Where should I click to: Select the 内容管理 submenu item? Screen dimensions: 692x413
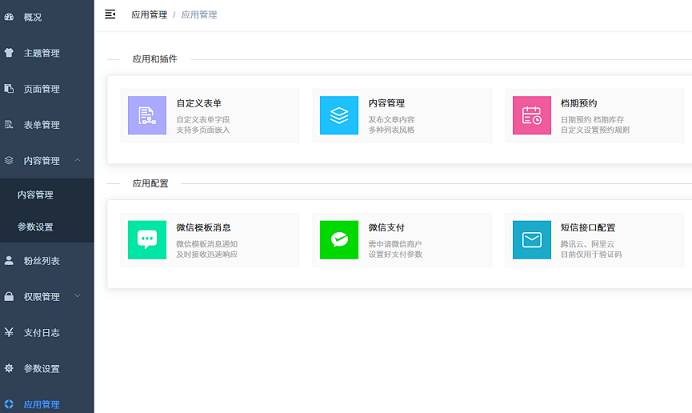point(36,195)
